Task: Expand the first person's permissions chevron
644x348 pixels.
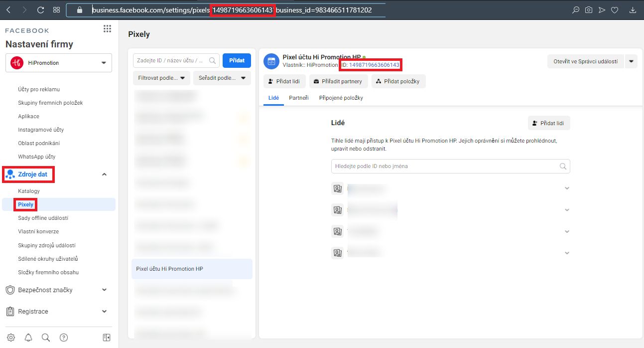Action: pos(567,188)
